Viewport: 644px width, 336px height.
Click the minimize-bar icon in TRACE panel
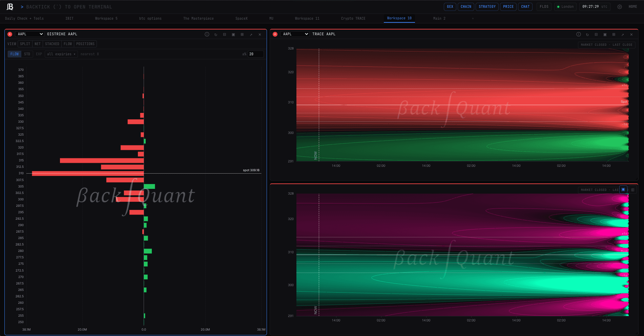[596, 34]
